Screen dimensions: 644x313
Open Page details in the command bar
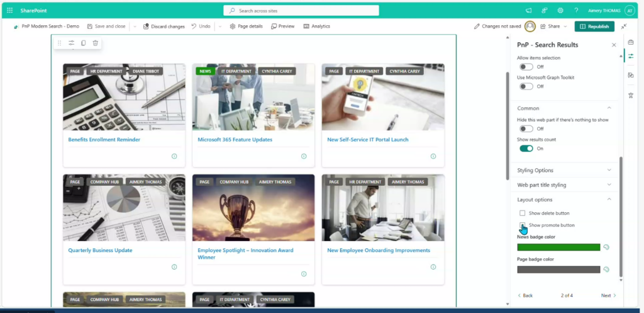click(x=247, y=26)
